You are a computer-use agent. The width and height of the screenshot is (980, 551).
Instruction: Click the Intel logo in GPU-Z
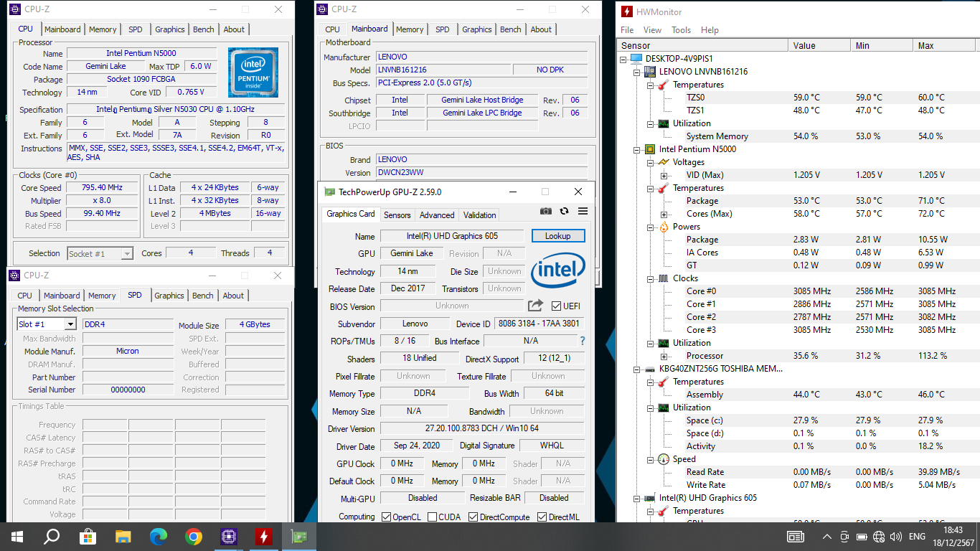[558, 271]
